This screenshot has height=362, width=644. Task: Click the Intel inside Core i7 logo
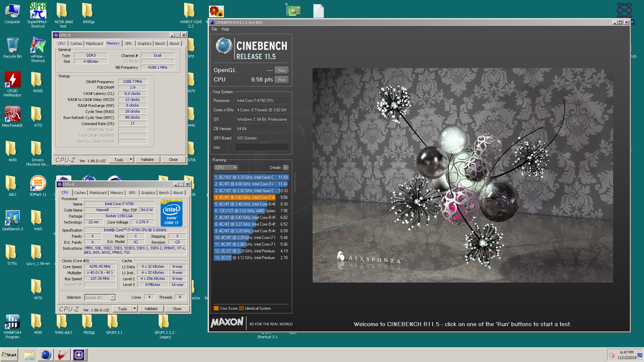coord(171,213)
